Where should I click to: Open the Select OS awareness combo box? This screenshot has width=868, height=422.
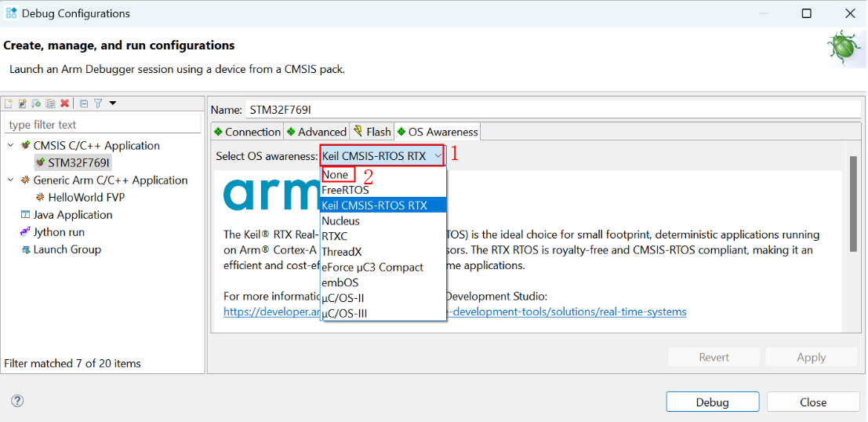click(x=382, y=156)
